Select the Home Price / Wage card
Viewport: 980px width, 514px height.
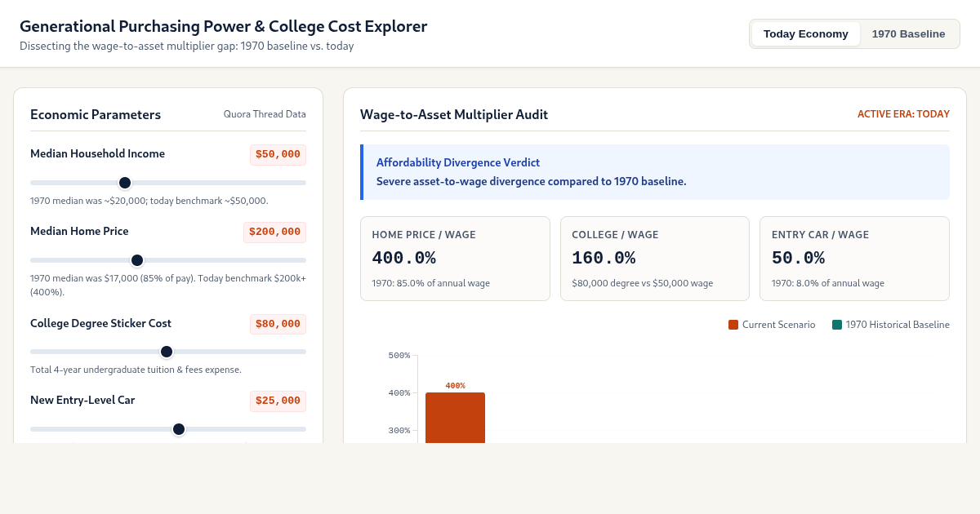point(455,259)
